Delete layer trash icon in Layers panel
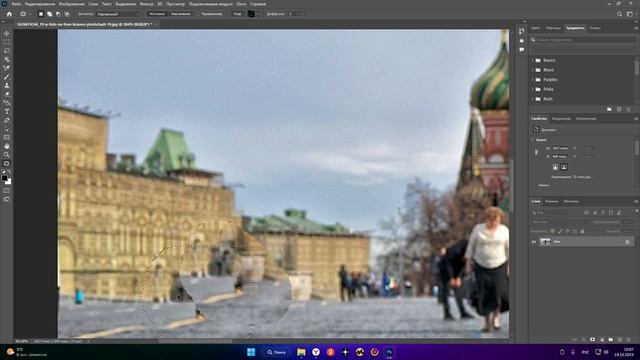Viewport: 640px width, 360px height. 629,340
